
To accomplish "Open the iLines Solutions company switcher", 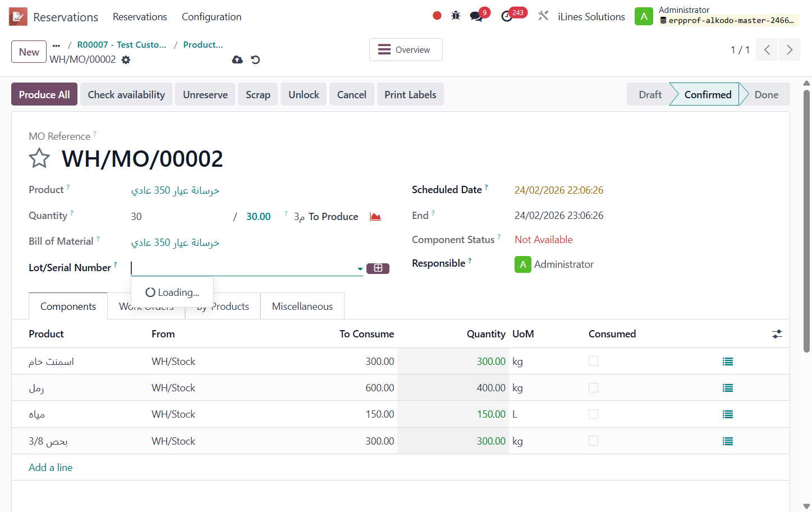I will click(x=591, y=17).
